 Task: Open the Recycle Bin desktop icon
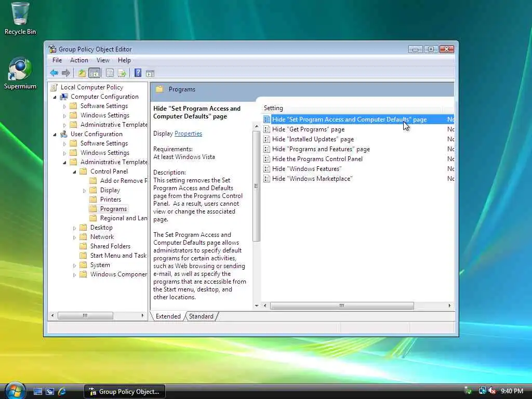click(x=20, y=19)
